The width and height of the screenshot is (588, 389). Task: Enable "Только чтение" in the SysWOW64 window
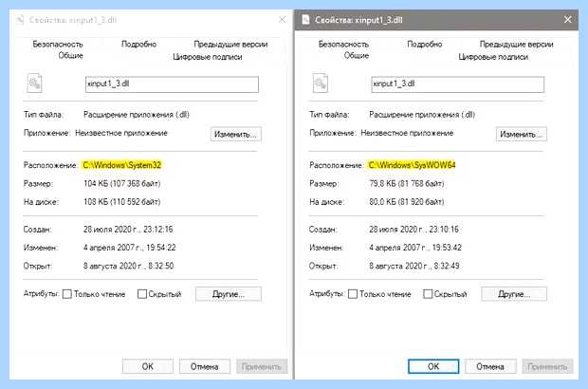click(x=353, y=294)
